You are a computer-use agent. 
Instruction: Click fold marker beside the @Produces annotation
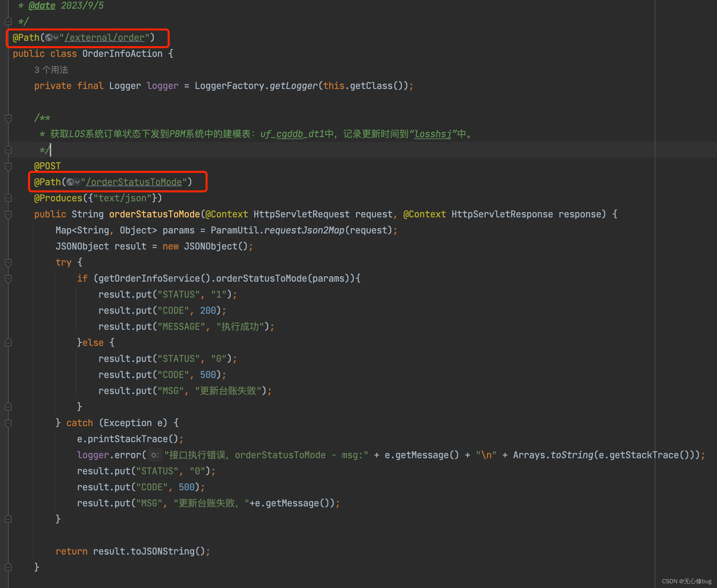[8, 198]
